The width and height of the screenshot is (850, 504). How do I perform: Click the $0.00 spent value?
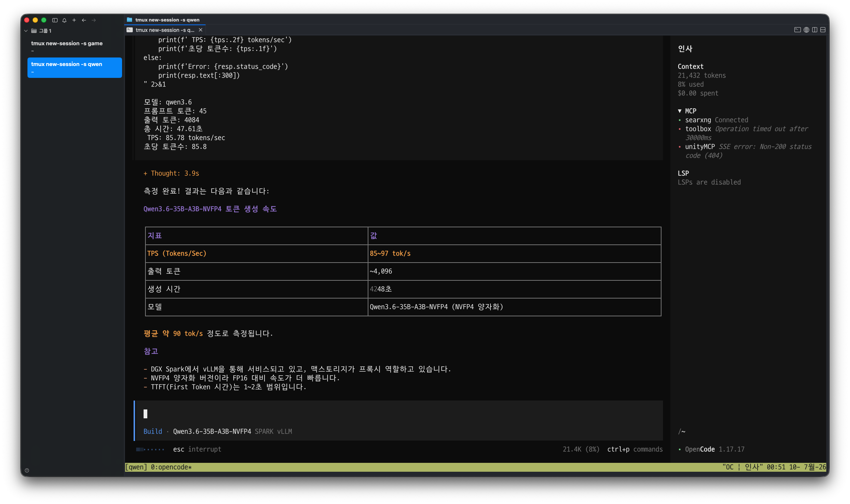[698, 93]
